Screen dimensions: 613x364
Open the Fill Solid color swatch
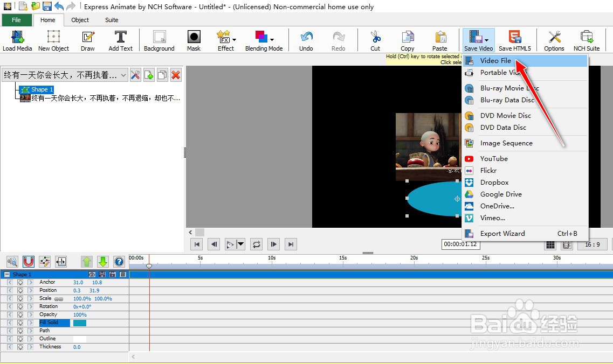click(x=80, y=323)
